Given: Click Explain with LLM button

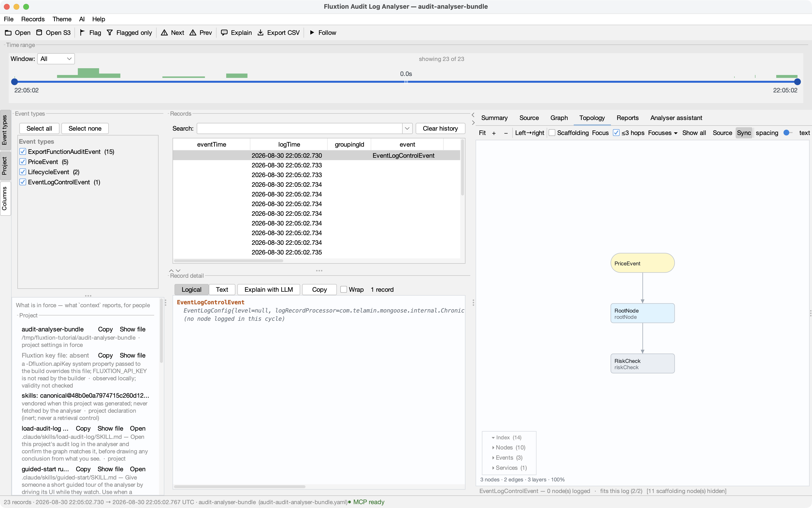Looking at the screenshot, I should click(268, 289).
